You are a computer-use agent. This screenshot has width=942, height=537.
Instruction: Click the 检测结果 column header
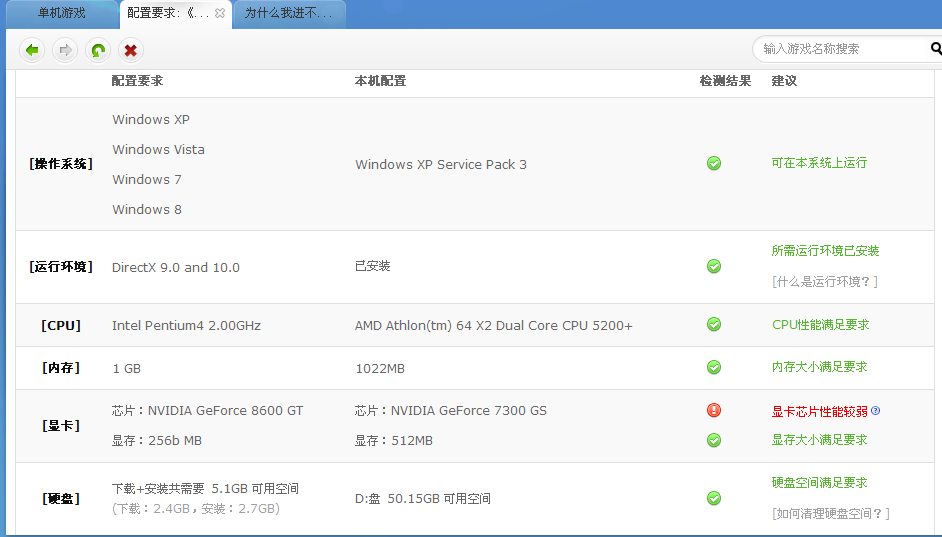click(725, 80)
